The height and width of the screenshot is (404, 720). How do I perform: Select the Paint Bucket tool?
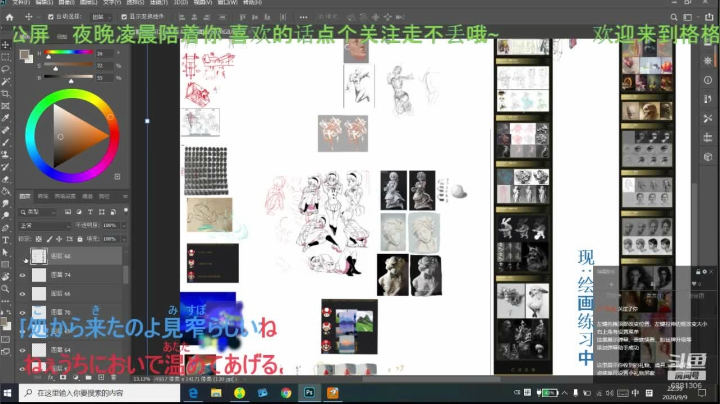(6, 191)
